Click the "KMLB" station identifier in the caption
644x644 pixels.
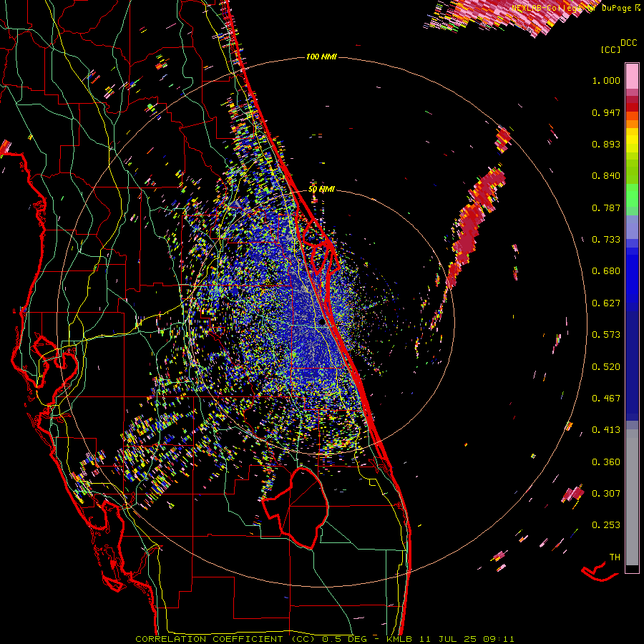[401, 639]
